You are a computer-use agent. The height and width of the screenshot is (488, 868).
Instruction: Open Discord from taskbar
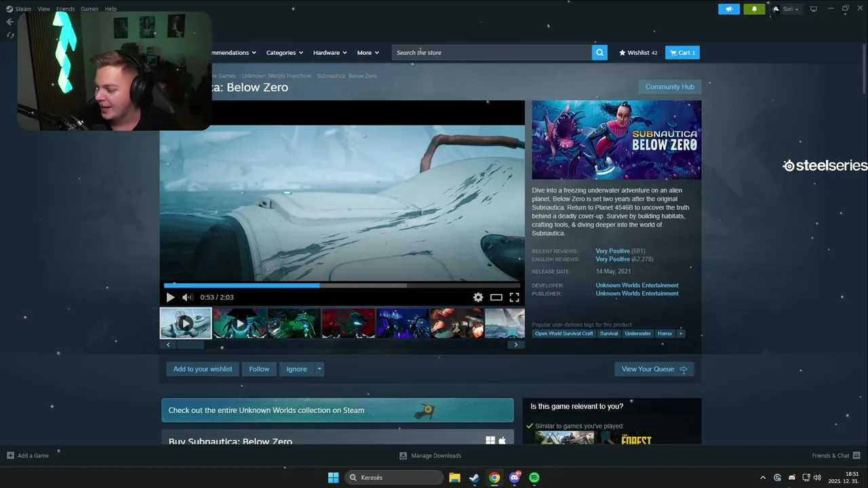click(514, 477)
